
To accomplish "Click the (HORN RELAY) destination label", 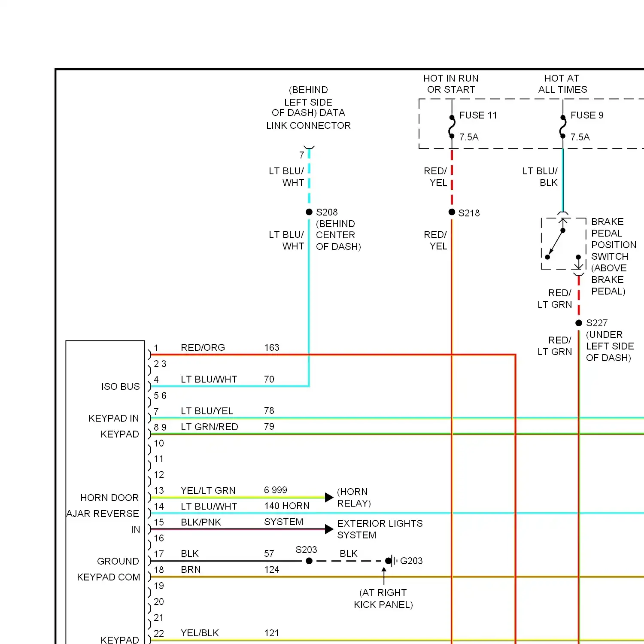I will 354,497.
